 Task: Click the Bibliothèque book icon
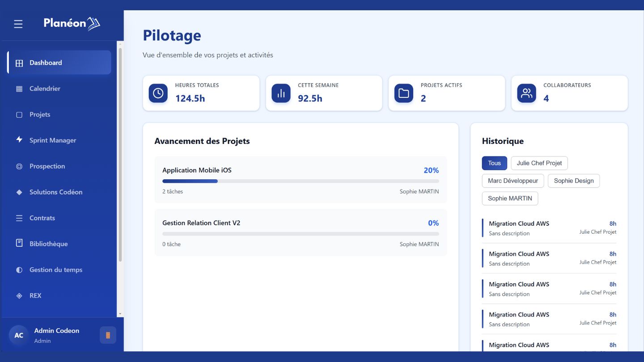click(19, 244)
